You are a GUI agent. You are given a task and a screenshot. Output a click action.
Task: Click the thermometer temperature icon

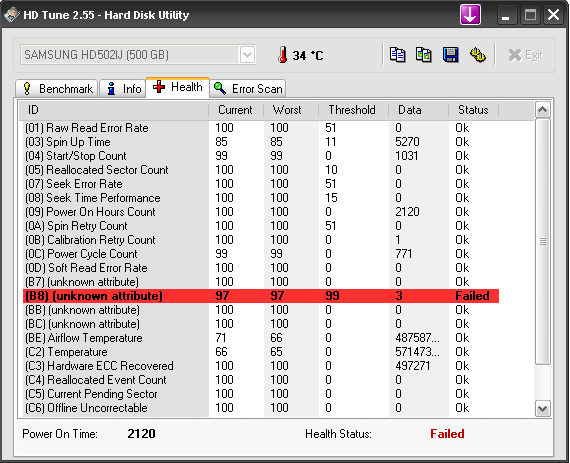(282, 55)
